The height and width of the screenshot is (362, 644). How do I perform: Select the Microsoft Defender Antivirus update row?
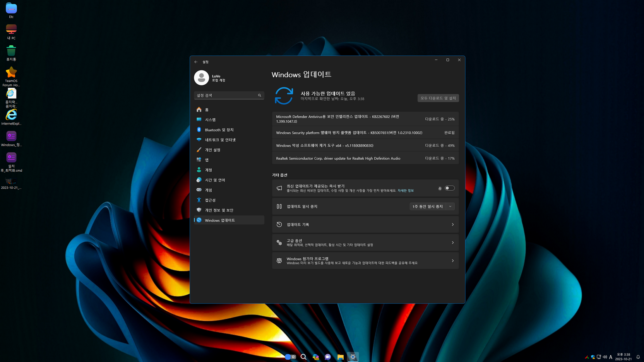(x=365, y=119)
